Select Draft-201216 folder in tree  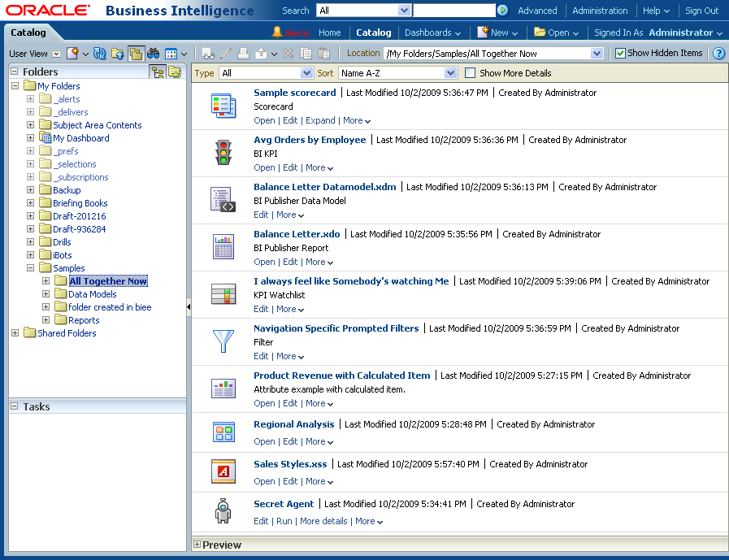[79, 216]
